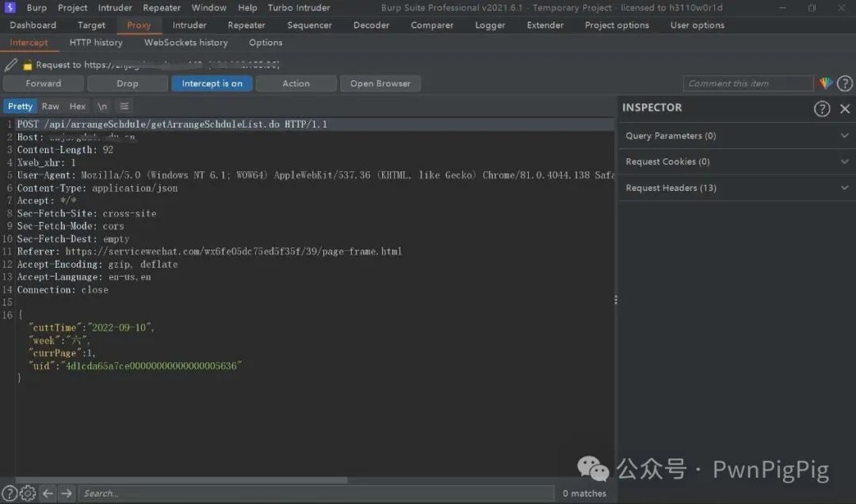Toggle the \n non-printing characters button
Screen dimensions: 856x504
point(102,106)
